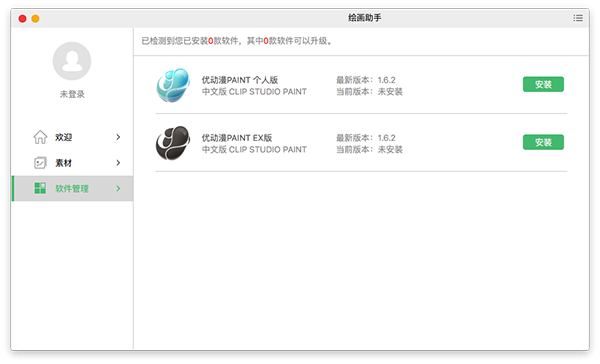Click the home icon beside 欢迎
600x364 pixels.
coord(40,137)
